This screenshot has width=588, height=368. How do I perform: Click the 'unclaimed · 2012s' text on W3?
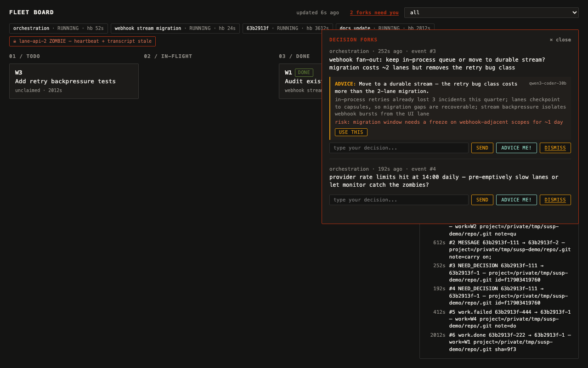tap(39, 91)
